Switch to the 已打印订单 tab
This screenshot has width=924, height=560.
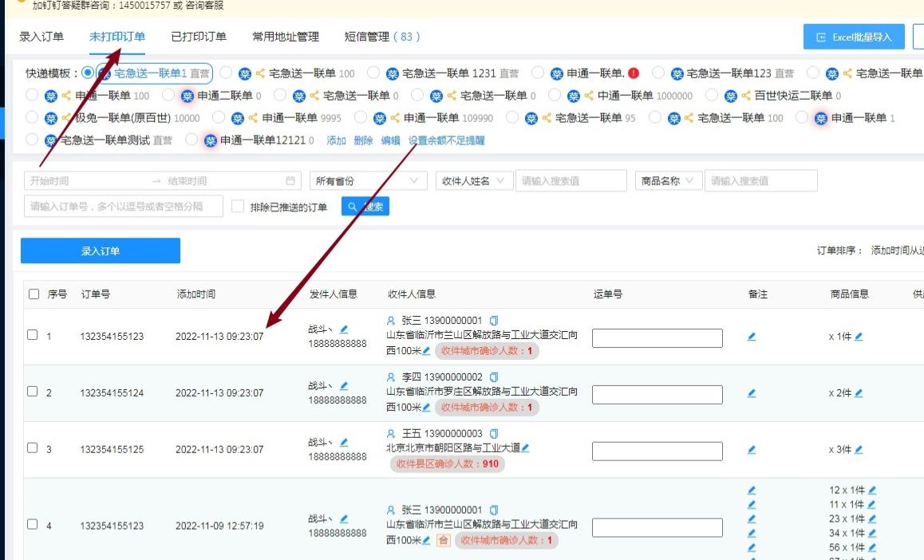point(199,36)
